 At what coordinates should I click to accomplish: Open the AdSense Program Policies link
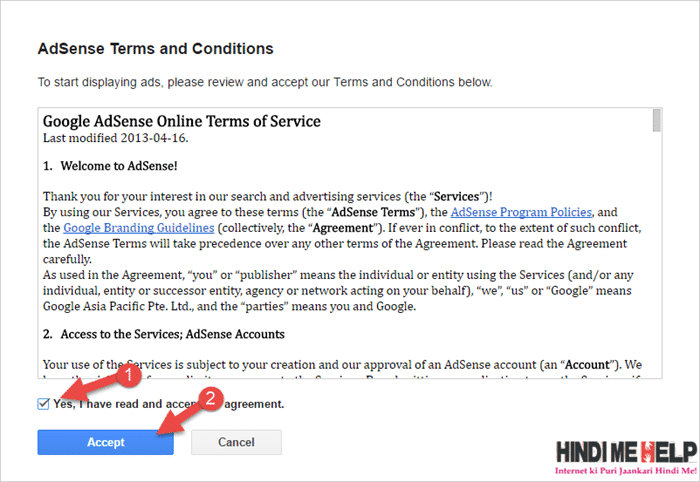coord(521,212)
